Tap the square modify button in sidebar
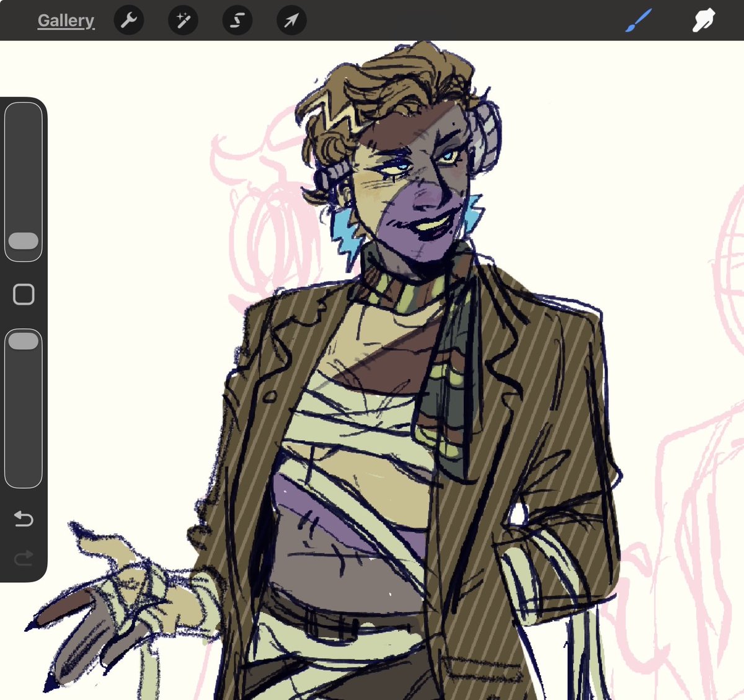 24,295
